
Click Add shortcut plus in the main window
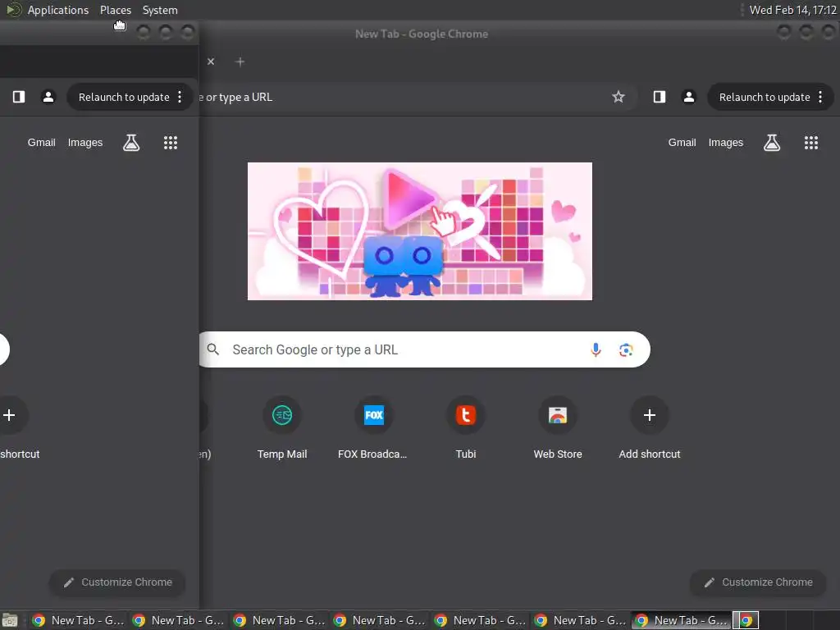point(650,415)
